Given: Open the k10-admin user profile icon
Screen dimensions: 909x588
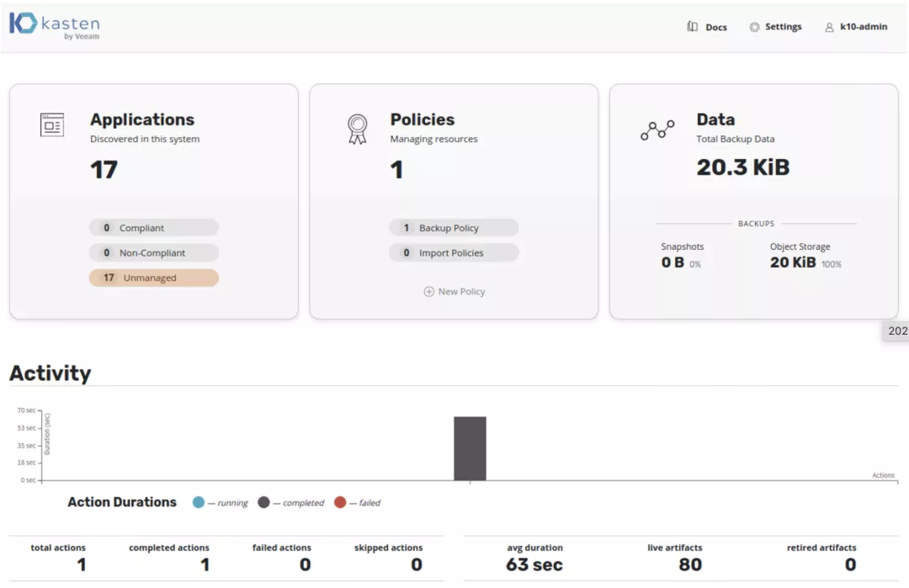Looking at the screenshot, I should click(831, 26).
